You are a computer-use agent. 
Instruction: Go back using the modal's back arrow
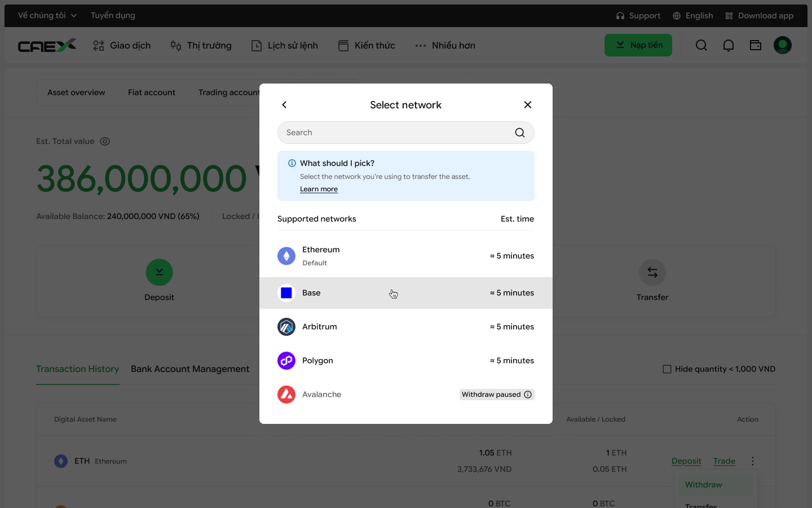click(x=284, y=105)
